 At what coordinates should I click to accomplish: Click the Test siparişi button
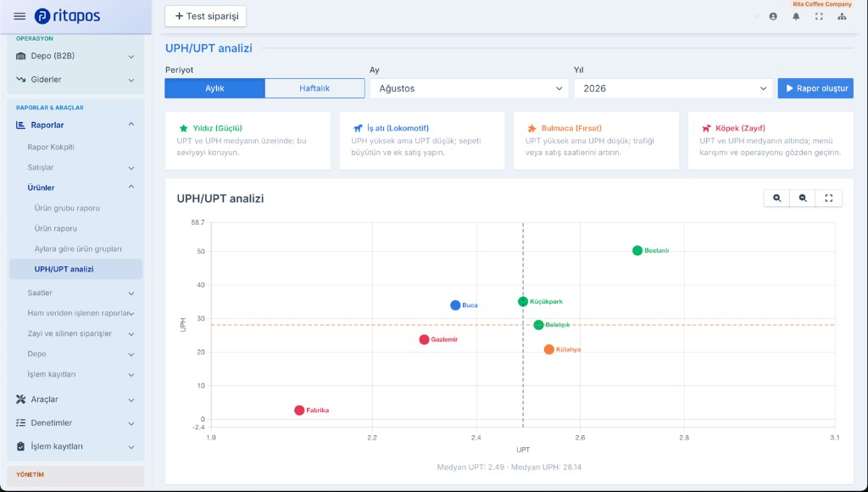pyautogui.click(x=206, y=17)
